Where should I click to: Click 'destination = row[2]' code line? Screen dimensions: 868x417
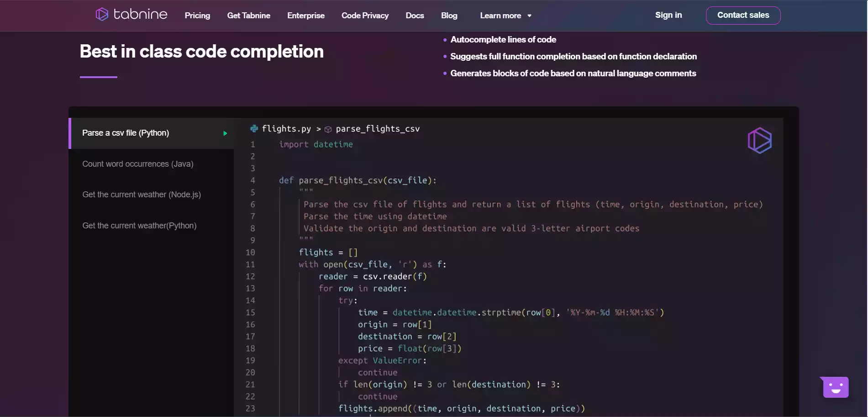[407, 337]
